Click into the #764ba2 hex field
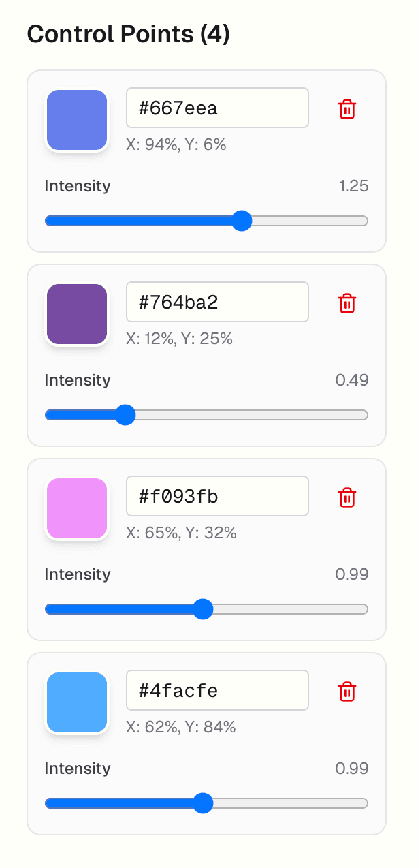 (x=218, y=302)
